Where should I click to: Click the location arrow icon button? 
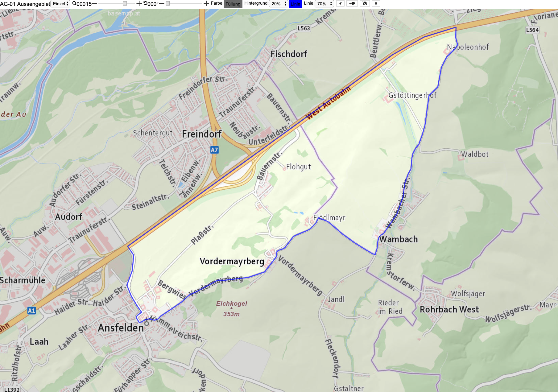pos(340,4)
